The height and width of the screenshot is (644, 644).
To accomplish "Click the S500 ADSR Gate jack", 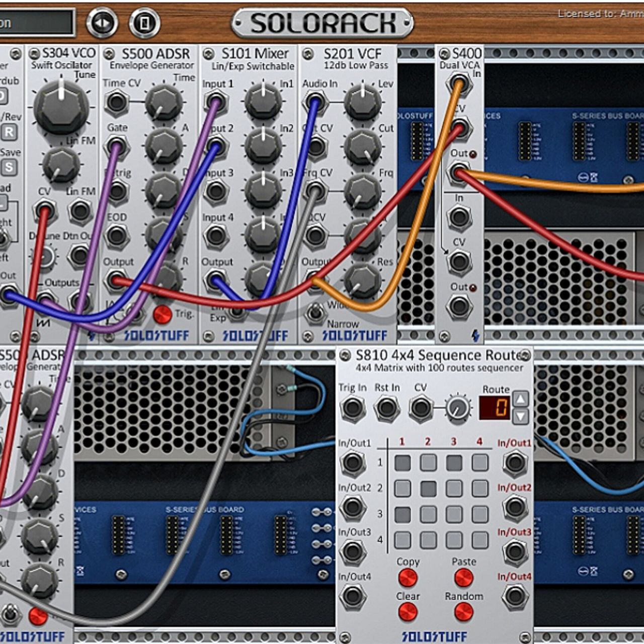I will pyautogui.click(x=117, y=147).
